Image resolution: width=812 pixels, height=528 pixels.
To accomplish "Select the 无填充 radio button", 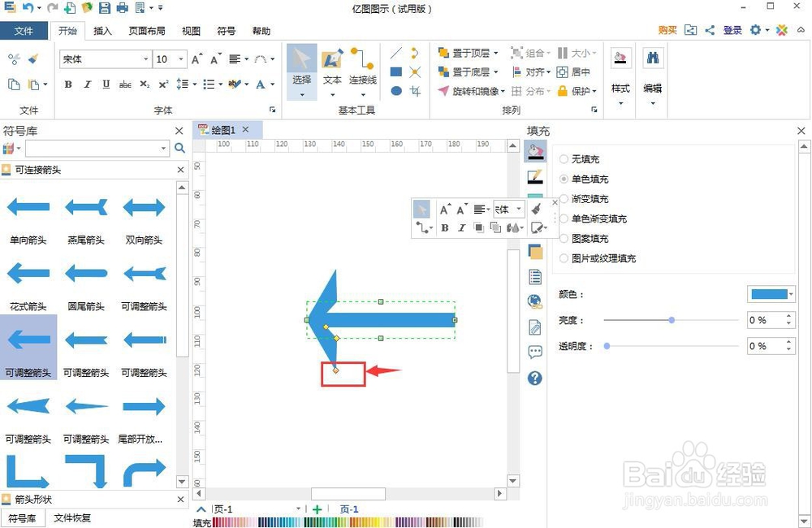I will tap(564, 159).
